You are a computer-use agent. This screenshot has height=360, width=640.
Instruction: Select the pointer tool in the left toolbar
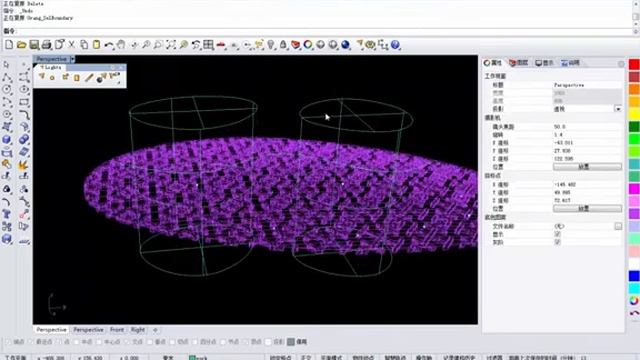point(7,65)
